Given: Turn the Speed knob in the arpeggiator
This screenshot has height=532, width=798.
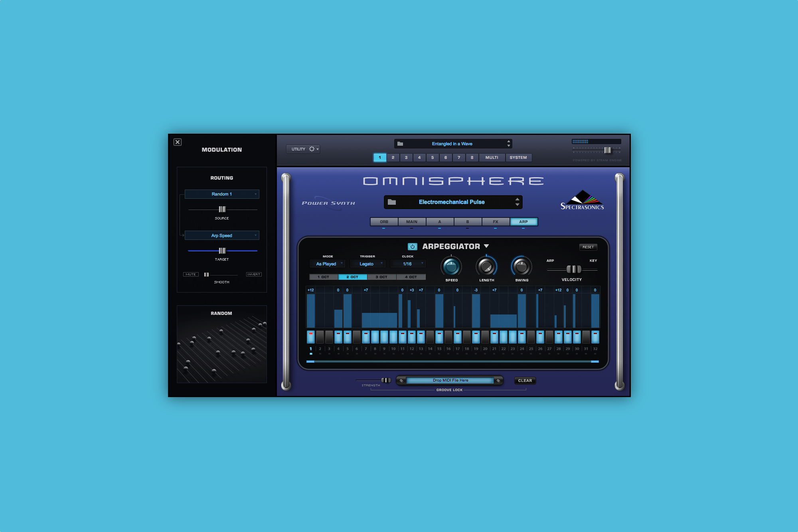Looking at the screenshot, I should click(451, 267).
